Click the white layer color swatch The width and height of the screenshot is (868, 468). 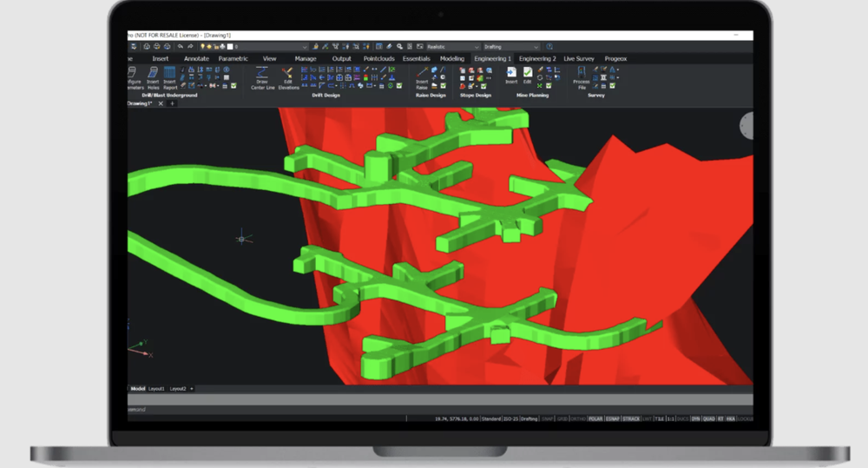(x=230, y=47)
